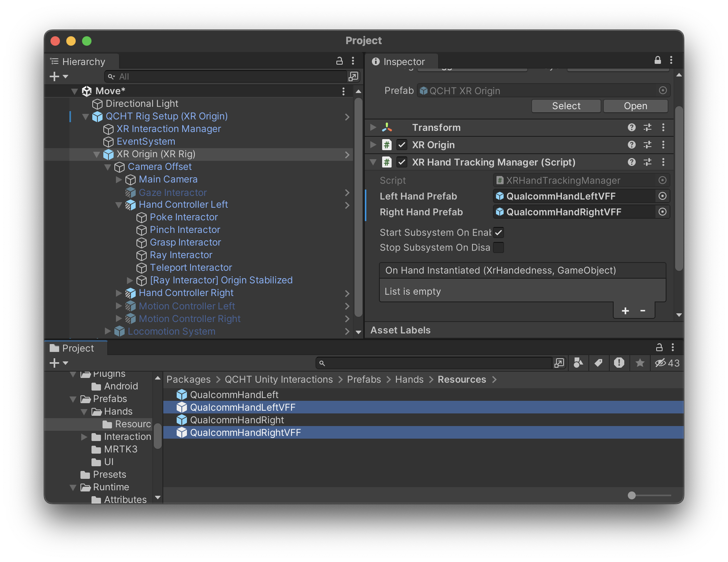Collapse QCHT Rig Setup (XR Origin)
The width and height of the screenshot is (728, 562).
coord(86,117)
